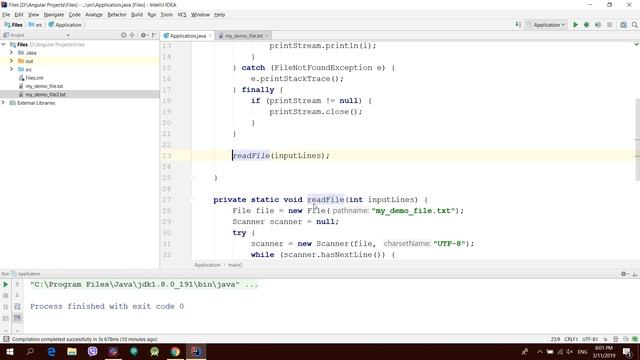Click the readFile call on line 23

(251, 156)
